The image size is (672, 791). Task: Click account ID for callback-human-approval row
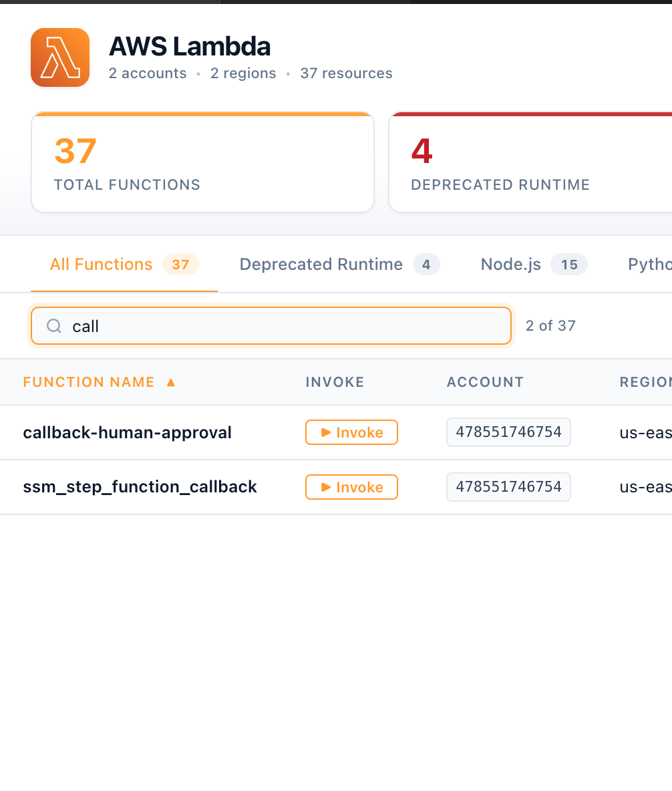pyautogui.click(x=508, y=432)
